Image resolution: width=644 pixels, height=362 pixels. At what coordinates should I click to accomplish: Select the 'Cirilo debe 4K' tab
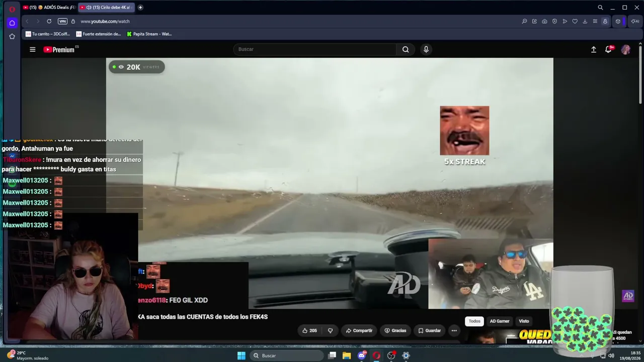click(107, 8)
